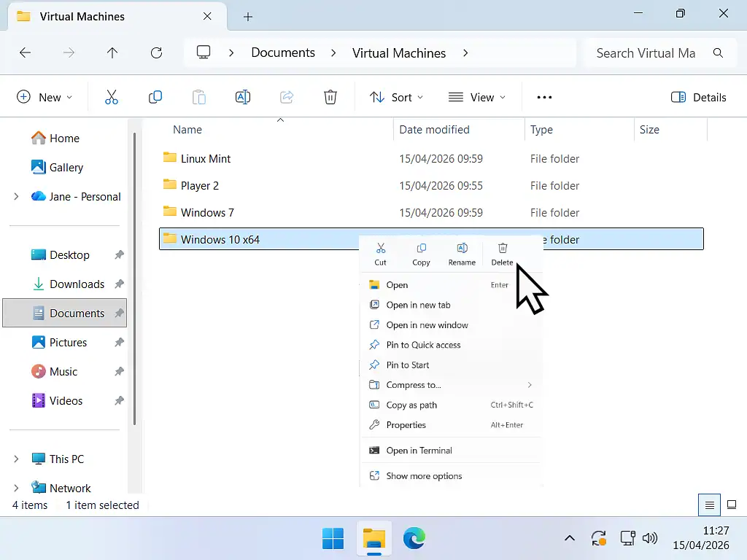Open Microsoft Edge from the taskbar
The image size is (747, 560).
414,538
